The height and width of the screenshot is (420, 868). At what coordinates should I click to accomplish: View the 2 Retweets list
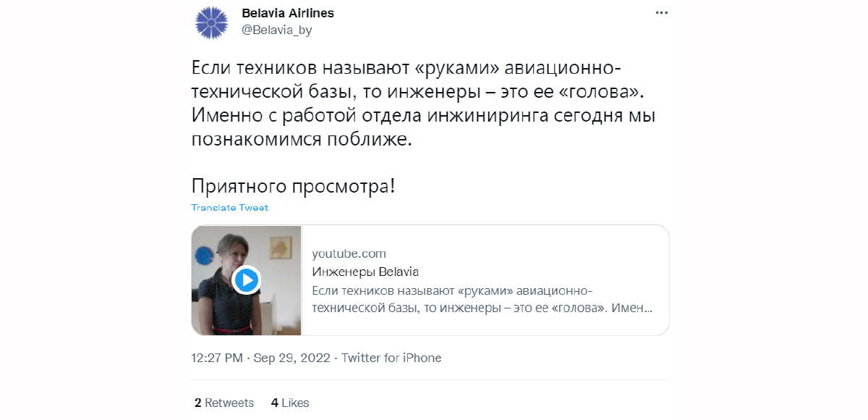pos(224,403)
